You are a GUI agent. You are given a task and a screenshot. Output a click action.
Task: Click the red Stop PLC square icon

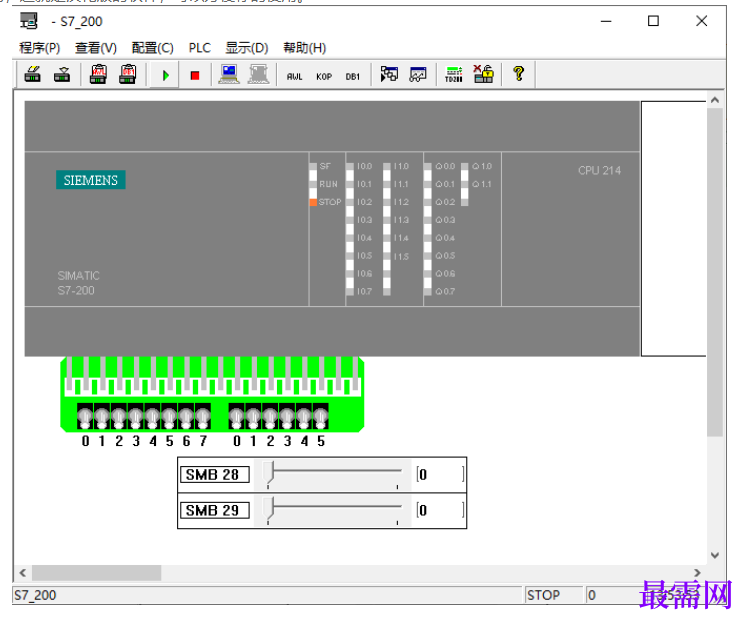click(x=194, y=75)
